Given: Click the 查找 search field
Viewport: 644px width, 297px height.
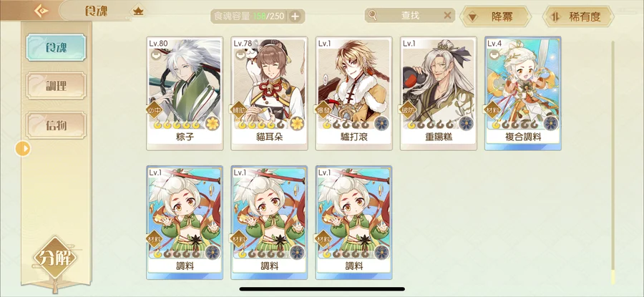Looking at the screenshot, I should point(410,16).
